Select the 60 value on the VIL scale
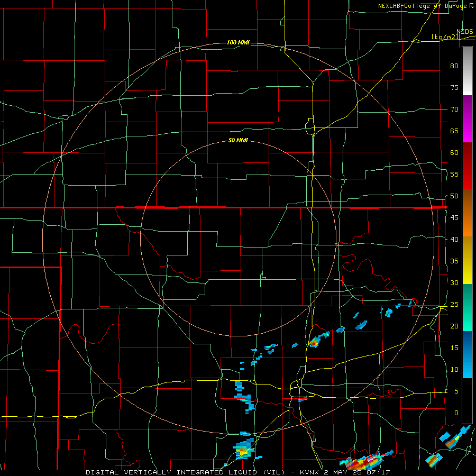 tap(454, 152)
